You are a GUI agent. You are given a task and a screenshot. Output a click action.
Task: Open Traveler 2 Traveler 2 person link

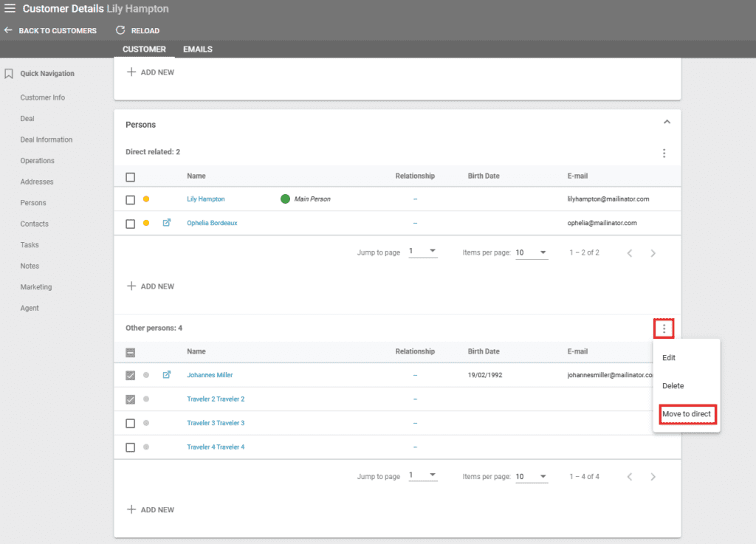[216, 399]
